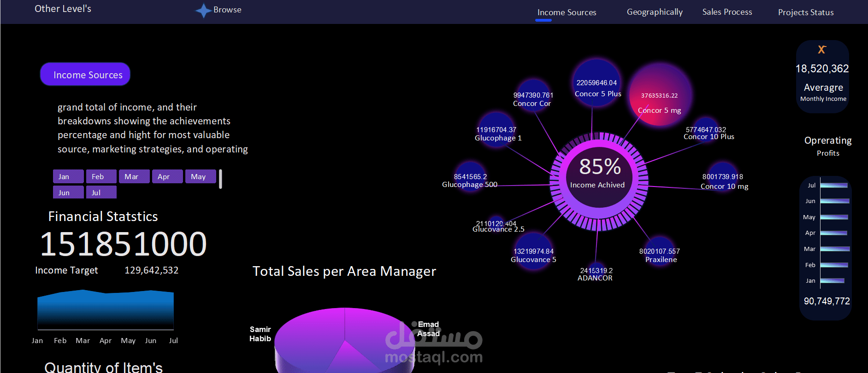The height and width of the screenshot is (373, 868).
Task: Select the Jul month slicer
Action: coord(101,192)
